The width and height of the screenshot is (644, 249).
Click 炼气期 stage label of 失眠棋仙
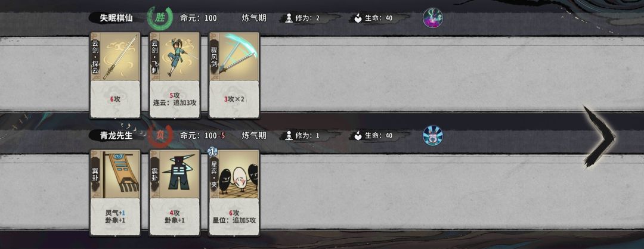[254, 18]
